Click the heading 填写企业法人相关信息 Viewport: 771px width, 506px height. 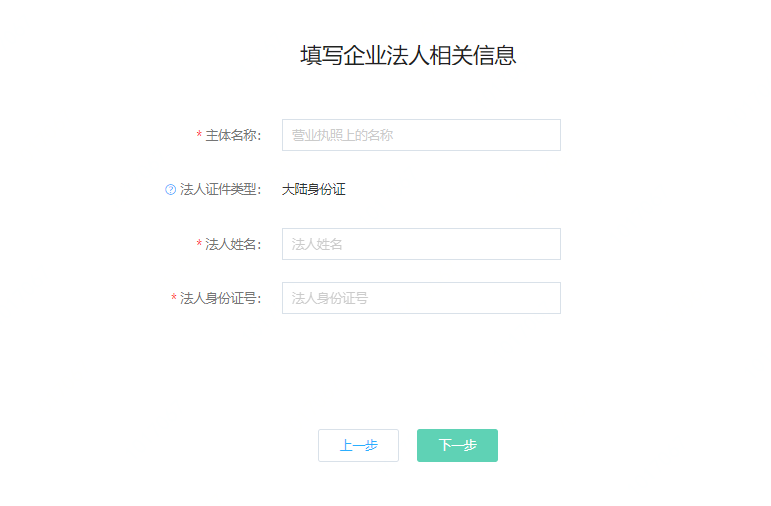(x=408, y=55)
